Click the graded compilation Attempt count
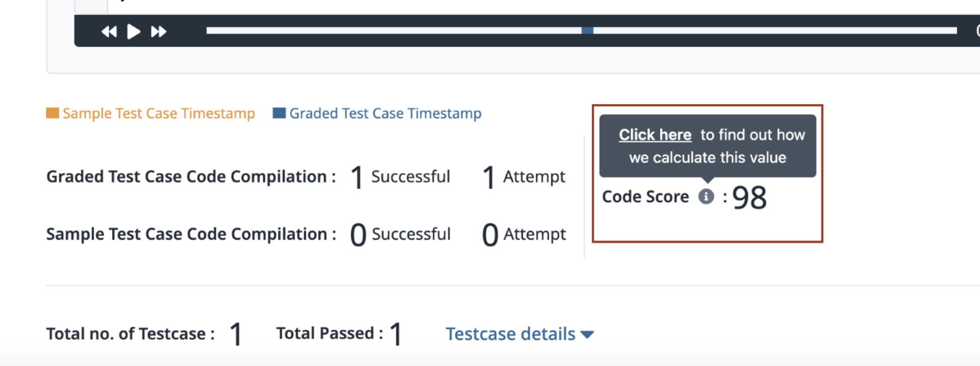The width and height of the screenshot is (980, 366). (x=489, y=177)
